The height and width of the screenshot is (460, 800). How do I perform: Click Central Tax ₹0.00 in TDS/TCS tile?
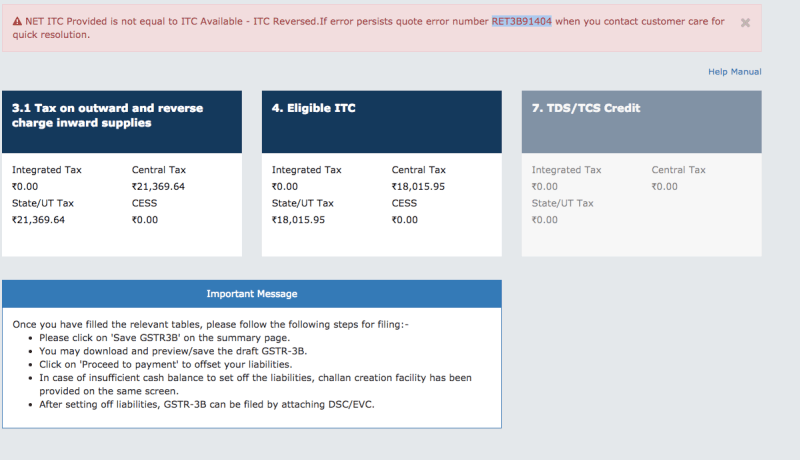click(664, 187)
